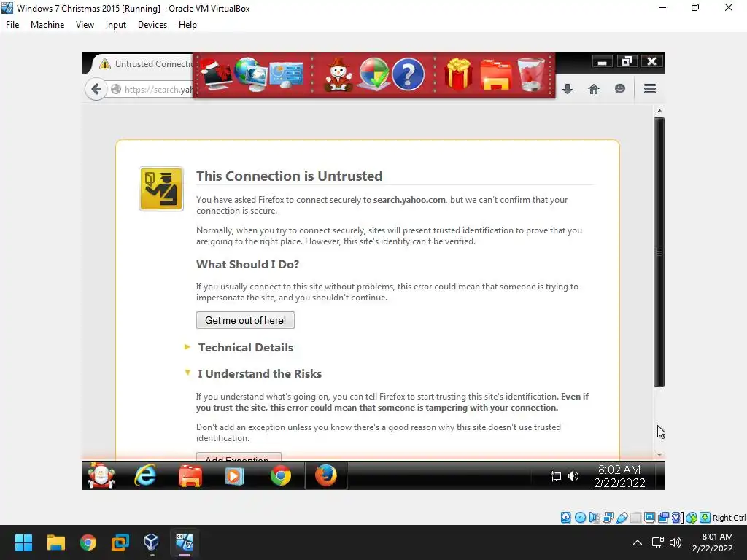The image size is (747, 560).
Task: Click host volume icon in system tray
Action: click(676, 542)
